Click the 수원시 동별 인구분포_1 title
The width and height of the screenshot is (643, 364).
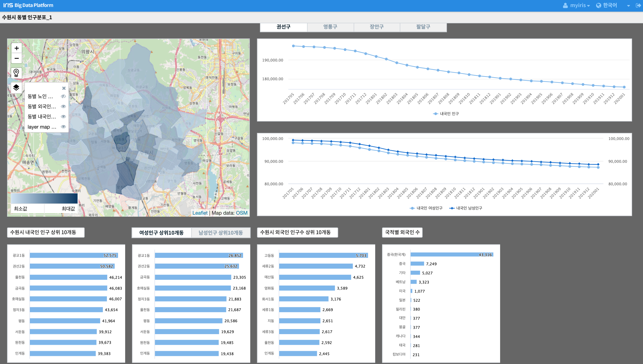[x=27, y=17]
